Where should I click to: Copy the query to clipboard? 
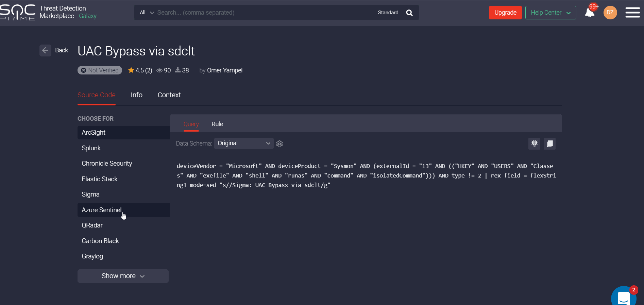(549, 144)
